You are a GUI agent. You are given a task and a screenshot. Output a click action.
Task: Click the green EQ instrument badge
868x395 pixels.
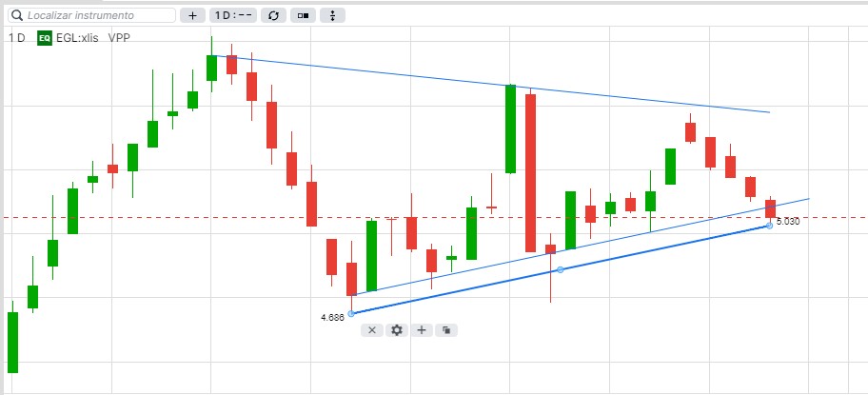pyautogui.click(x=45, y=38)
